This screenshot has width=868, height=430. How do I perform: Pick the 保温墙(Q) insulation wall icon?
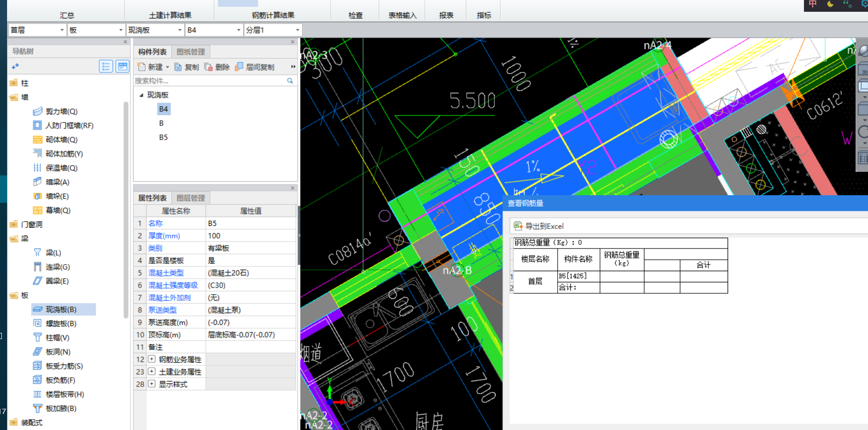pos(37,168)
